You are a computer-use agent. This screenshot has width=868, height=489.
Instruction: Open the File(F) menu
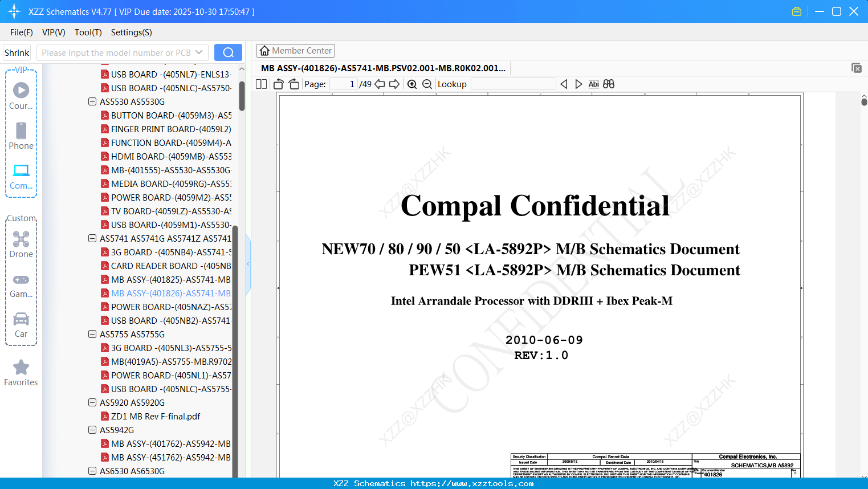point(22,32)
